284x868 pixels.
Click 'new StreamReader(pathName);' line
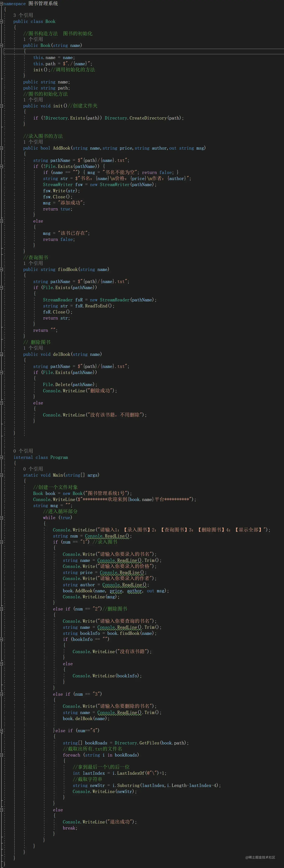tap(123, 300)
